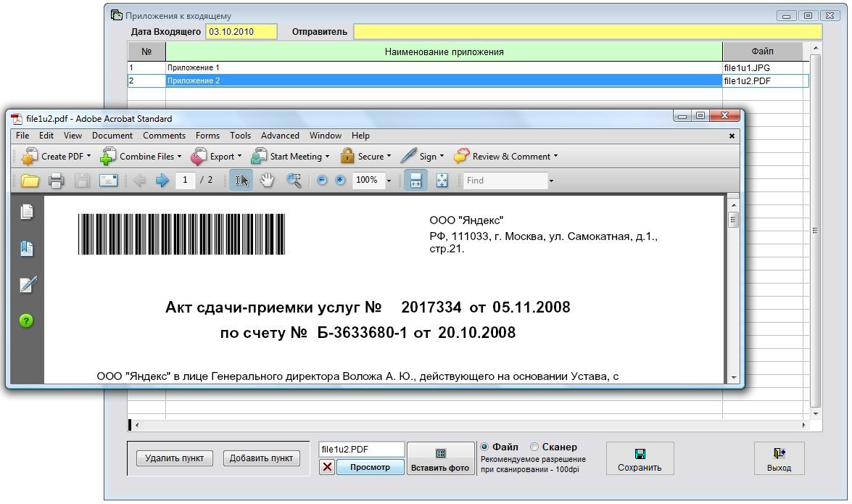Select the Приложение 1 row
Viewport: 852px width, 504px height.
[443, 68]
